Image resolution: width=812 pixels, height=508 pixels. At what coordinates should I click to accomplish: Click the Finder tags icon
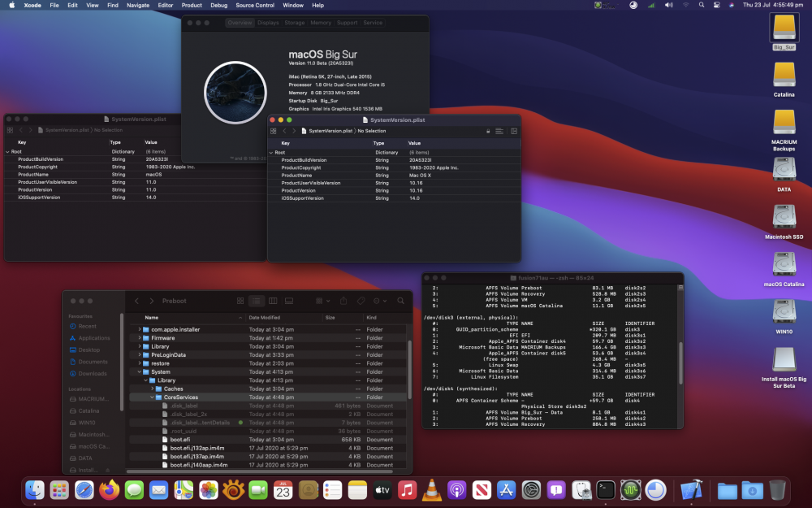click(x=361, y=301)
